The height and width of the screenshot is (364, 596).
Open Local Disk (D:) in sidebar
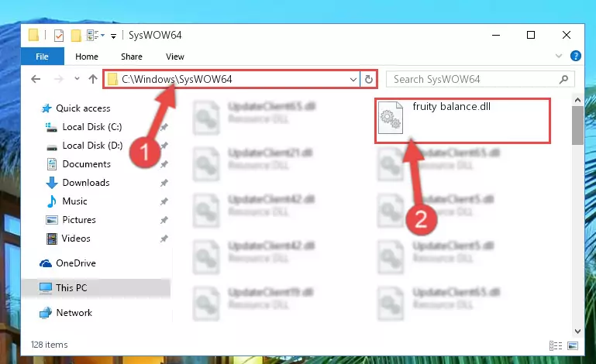tap(92, 146)
